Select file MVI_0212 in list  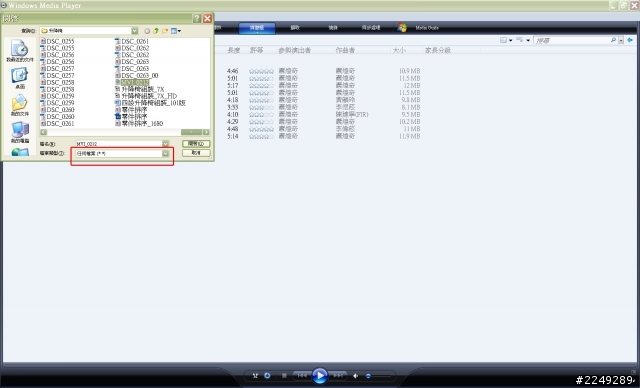point(135,82)
